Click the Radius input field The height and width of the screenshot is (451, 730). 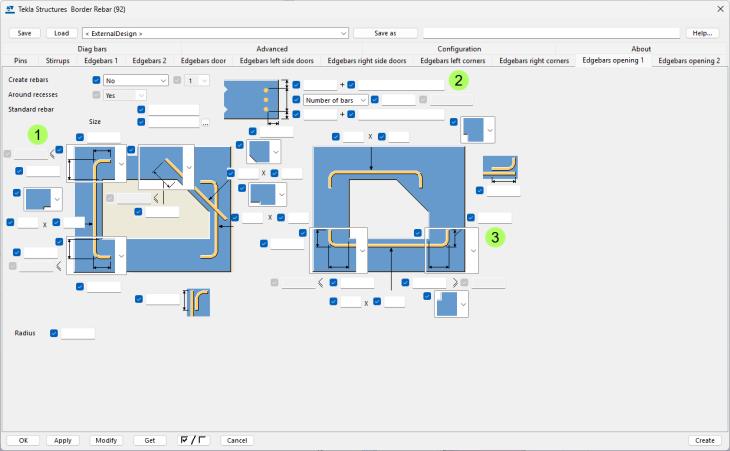point(78,333)
